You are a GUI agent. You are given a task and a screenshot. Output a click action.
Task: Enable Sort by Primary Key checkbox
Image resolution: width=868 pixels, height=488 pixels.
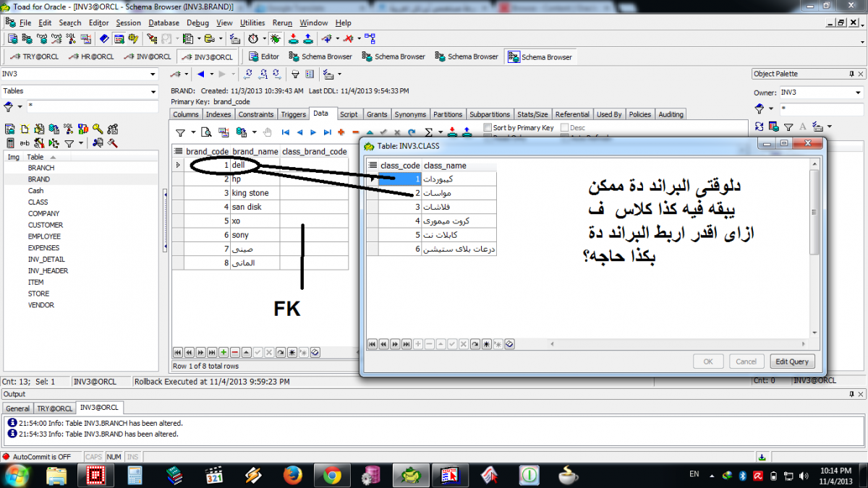(488, 128)
